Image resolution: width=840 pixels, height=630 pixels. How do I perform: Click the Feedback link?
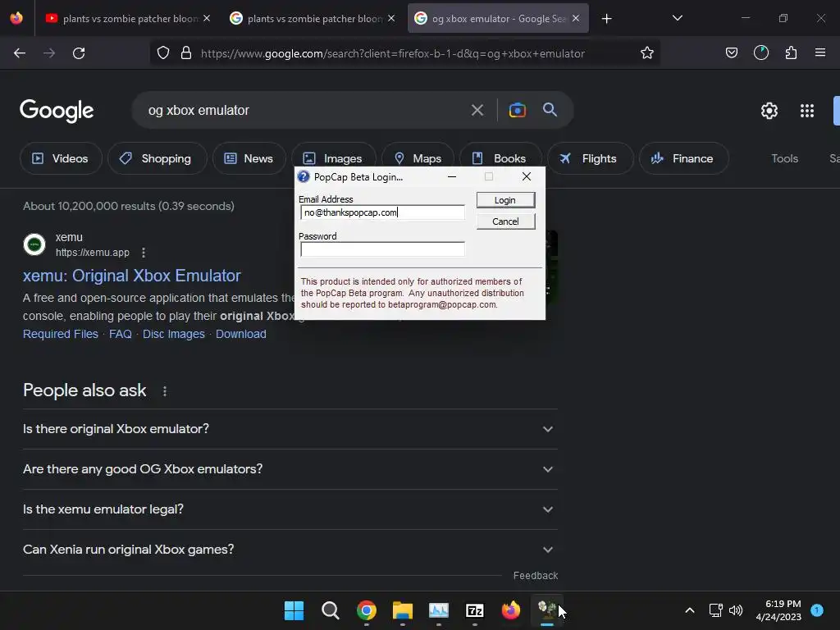535,575
